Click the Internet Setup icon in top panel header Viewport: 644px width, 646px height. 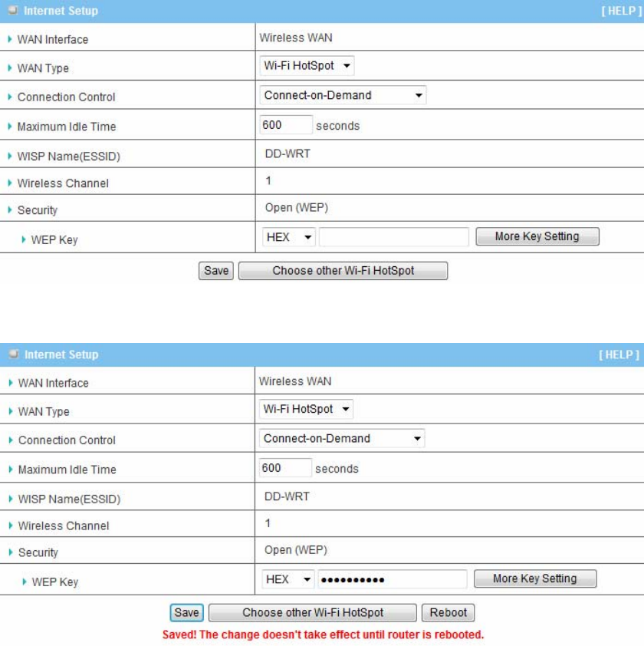click(x=13, y=10)
